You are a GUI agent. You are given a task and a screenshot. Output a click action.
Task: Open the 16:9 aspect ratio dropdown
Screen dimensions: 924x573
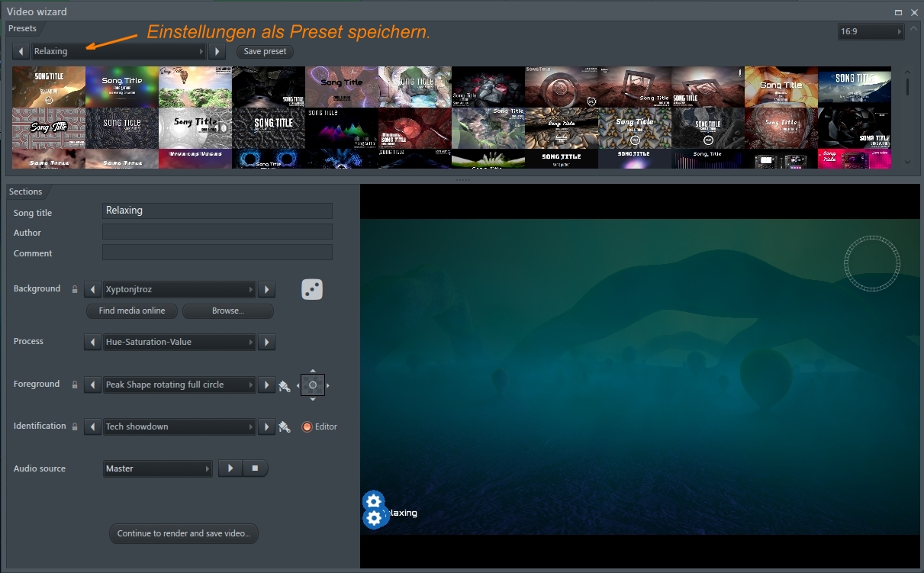pyautogui.click(x=871, y=32)
